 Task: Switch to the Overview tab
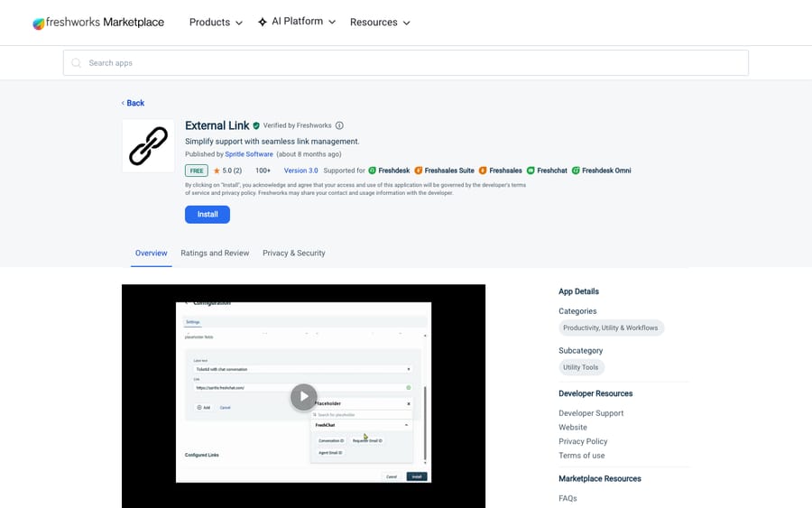tap(152, 254)
